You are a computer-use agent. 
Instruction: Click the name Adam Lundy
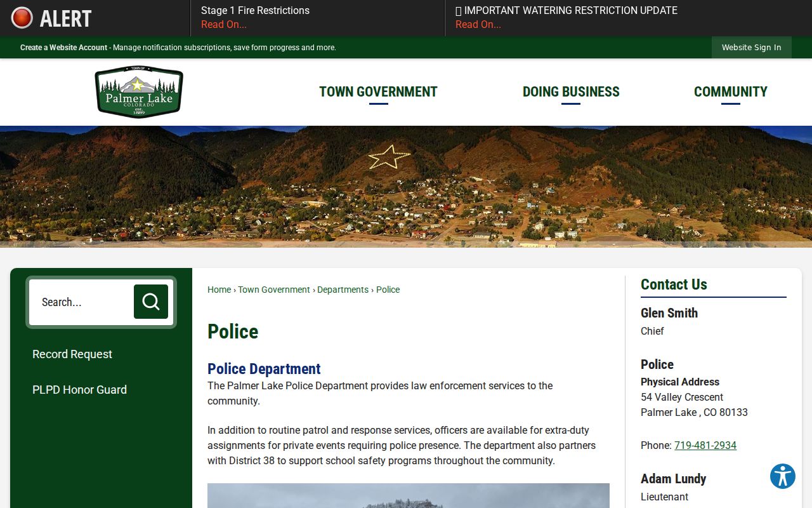673,479
